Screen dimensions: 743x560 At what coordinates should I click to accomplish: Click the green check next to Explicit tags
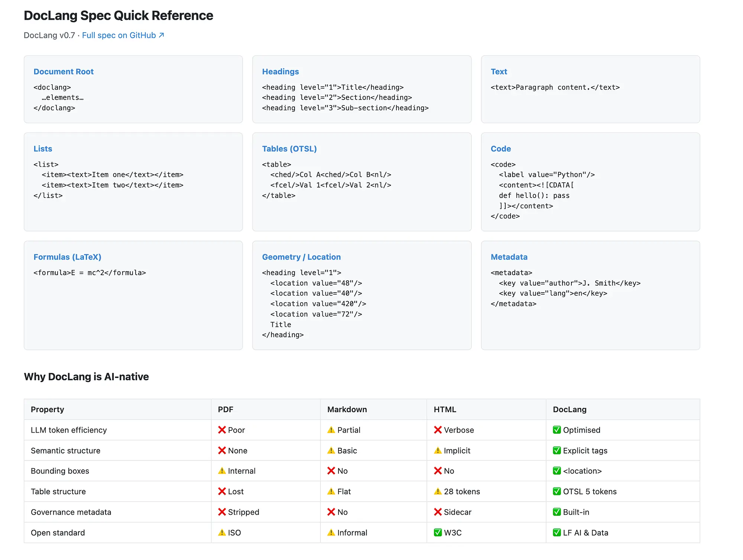tap(557, 450)
